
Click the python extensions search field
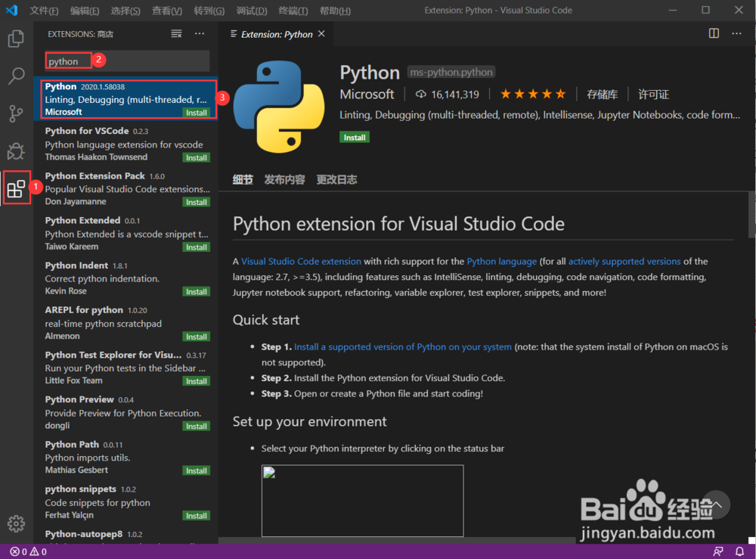[127, 61]
